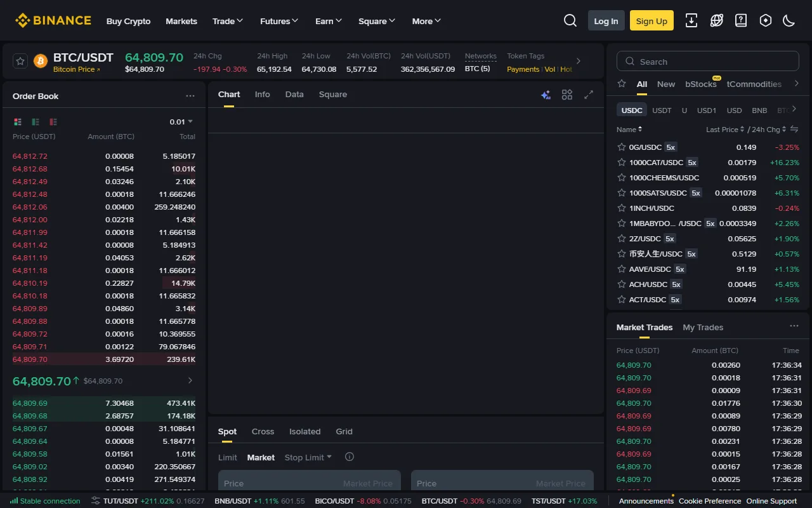
Task: Click the favorites star tab in market list
Action: (622, 84)
